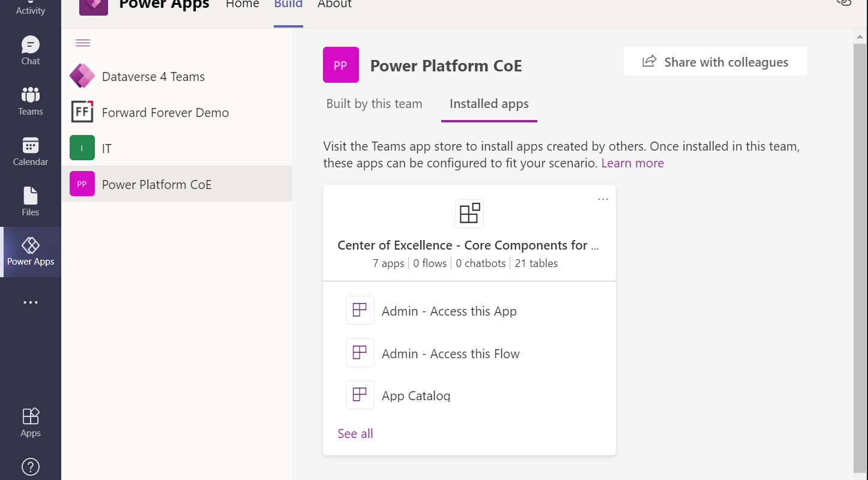Click Share with colleagues button
This screenshot has height=480, width=868.
coord(716,62)
